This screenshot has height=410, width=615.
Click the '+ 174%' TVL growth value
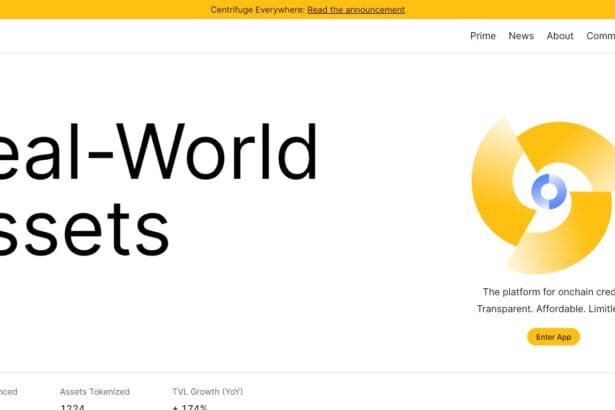tap(190, 407)
